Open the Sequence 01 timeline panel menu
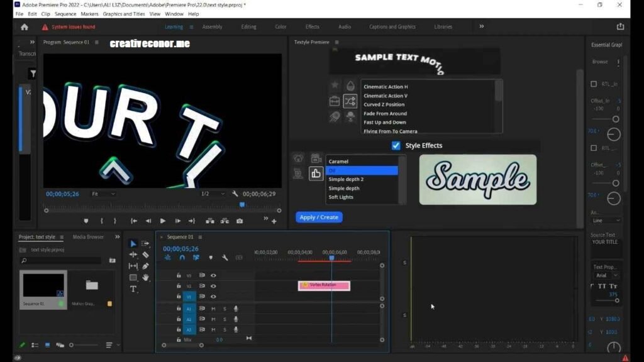The image size is (644, 362). (x=200, y=237)
